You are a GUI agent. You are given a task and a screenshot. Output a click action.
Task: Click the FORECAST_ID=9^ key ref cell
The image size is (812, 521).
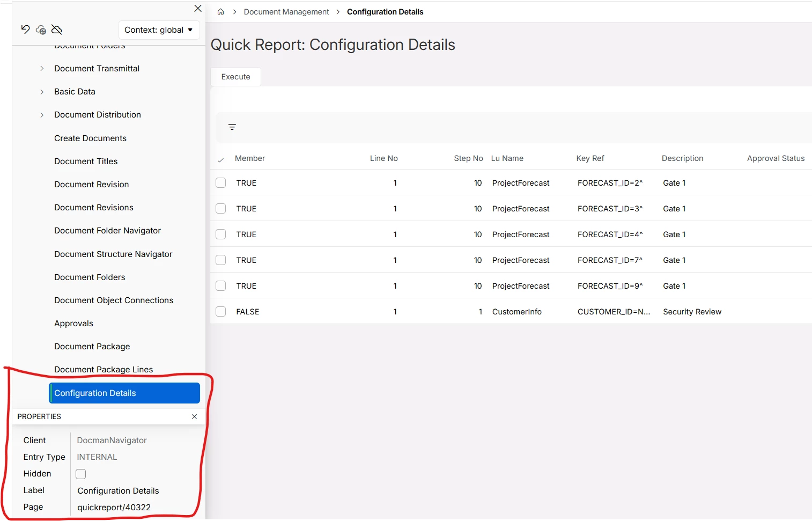(x=610, y=286)
